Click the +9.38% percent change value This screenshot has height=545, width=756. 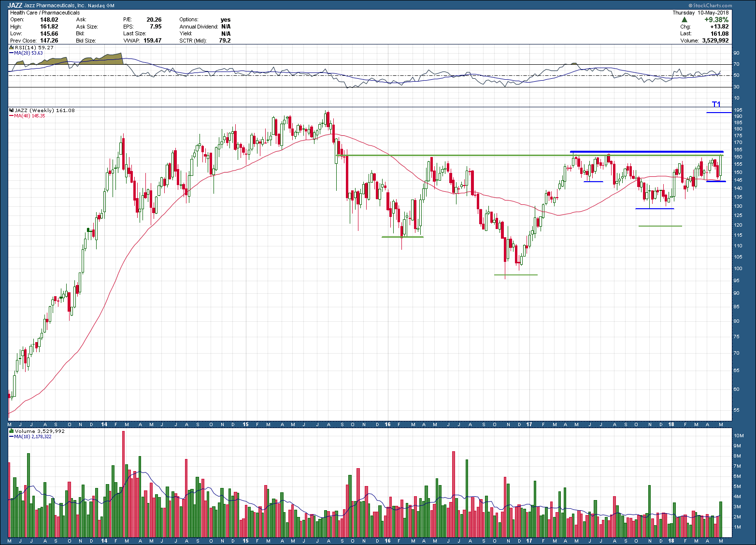(716, 20)
